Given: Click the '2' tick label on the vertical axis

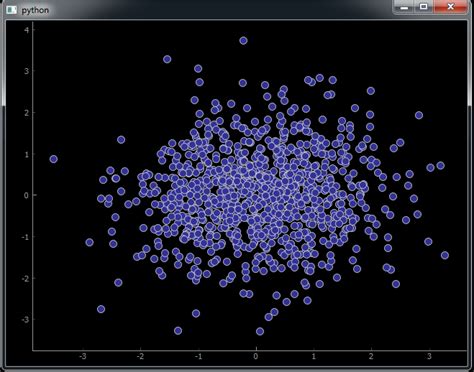Looking at the screenshot, I should pos(27,113).
